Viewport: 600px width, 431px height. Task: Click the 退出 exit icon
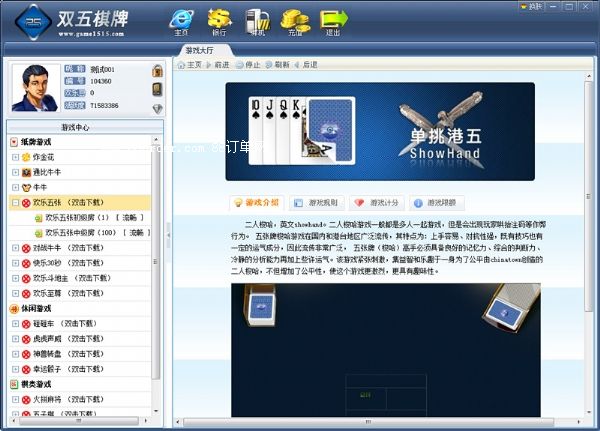click(x=334, y=19)
